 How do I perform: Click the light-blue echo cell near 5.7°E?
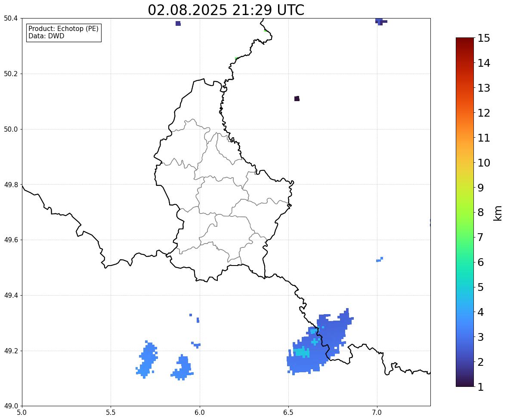[148, 359]
